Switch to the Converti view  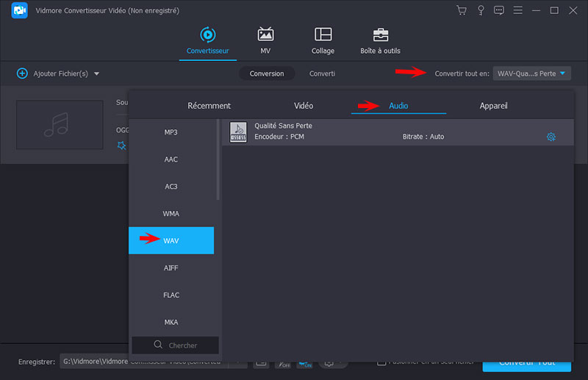322,74
